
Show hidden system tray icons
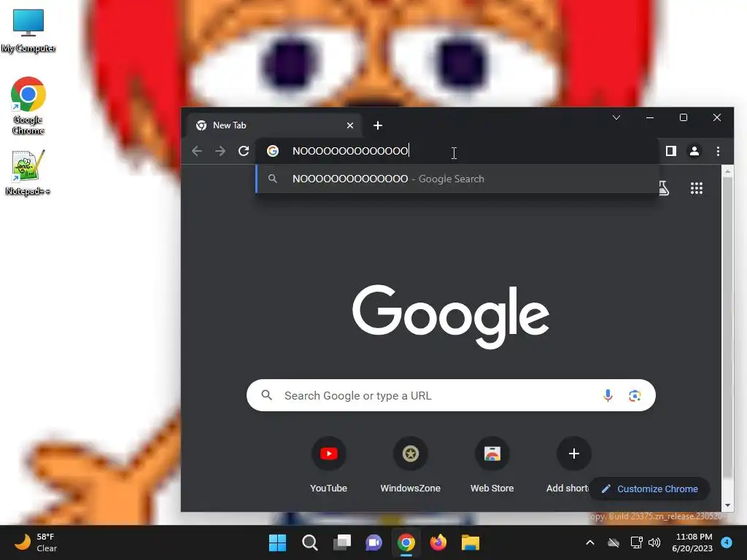589,542
